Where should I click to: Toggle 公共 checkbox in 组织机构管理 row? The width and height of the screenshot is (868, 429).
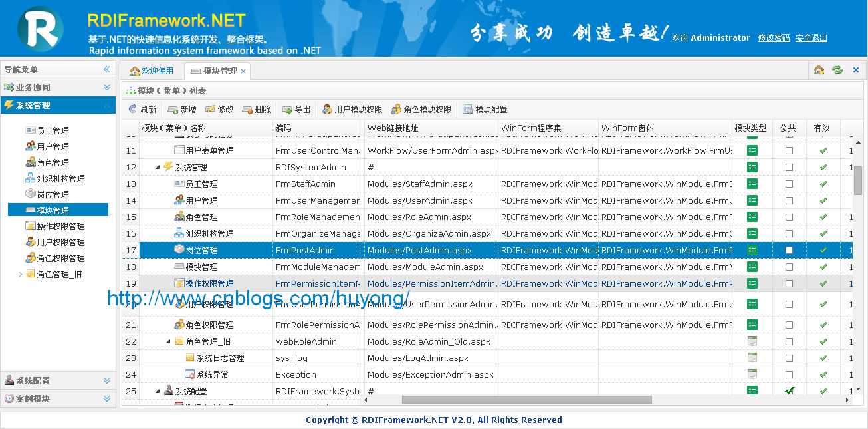[x=789, y=233]
